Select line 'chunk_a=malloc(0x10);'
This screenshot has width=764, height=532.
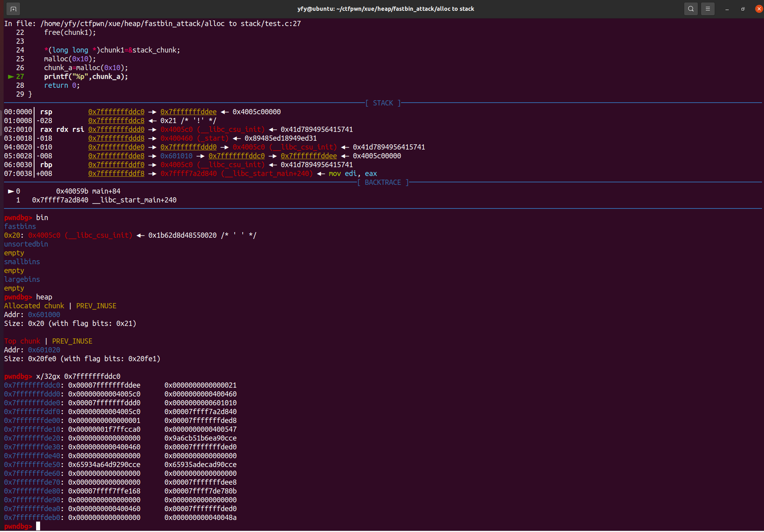point(86,68)
